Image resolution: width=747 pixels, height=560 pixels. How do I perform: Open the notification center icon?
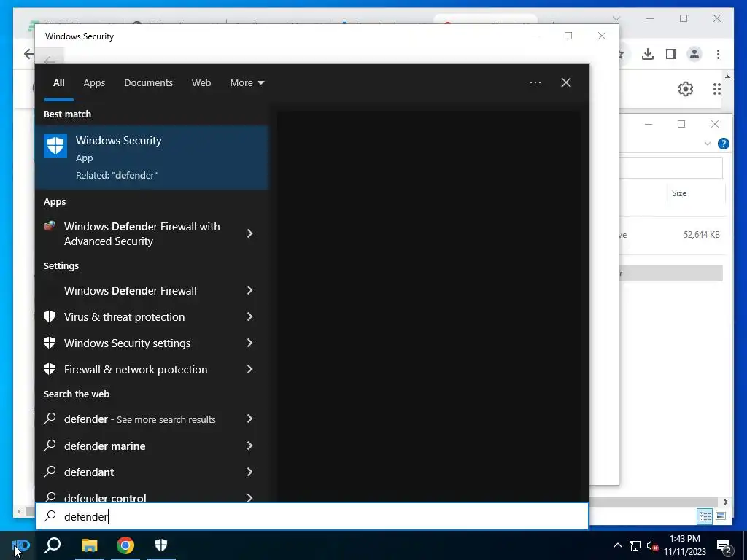click(724, 546)
